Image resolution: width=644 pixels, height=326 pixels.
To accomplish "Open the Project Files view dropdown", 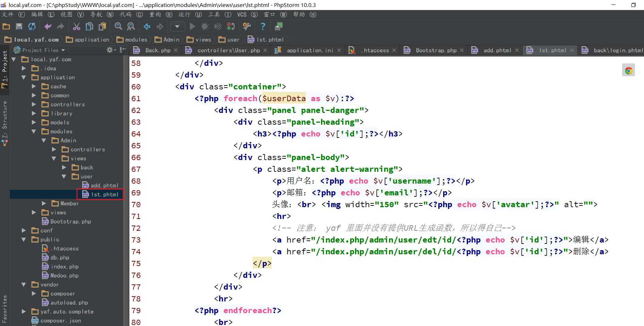I will point(63,50).
